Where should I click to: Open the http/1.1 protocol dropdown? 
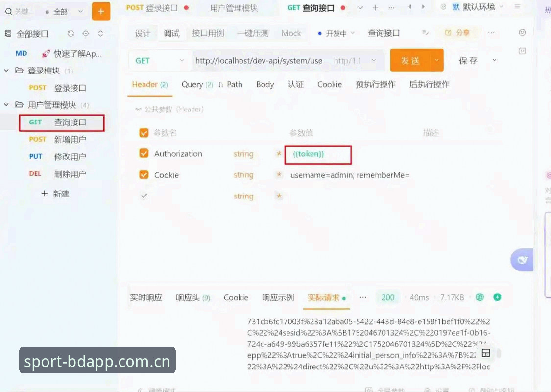[x=355, y=61]
